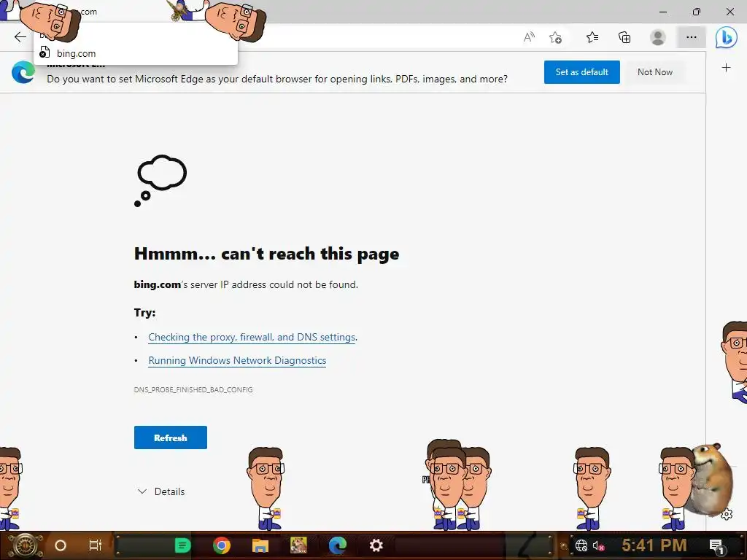Open the hamster Box app on taskbar

click(298, 545)
